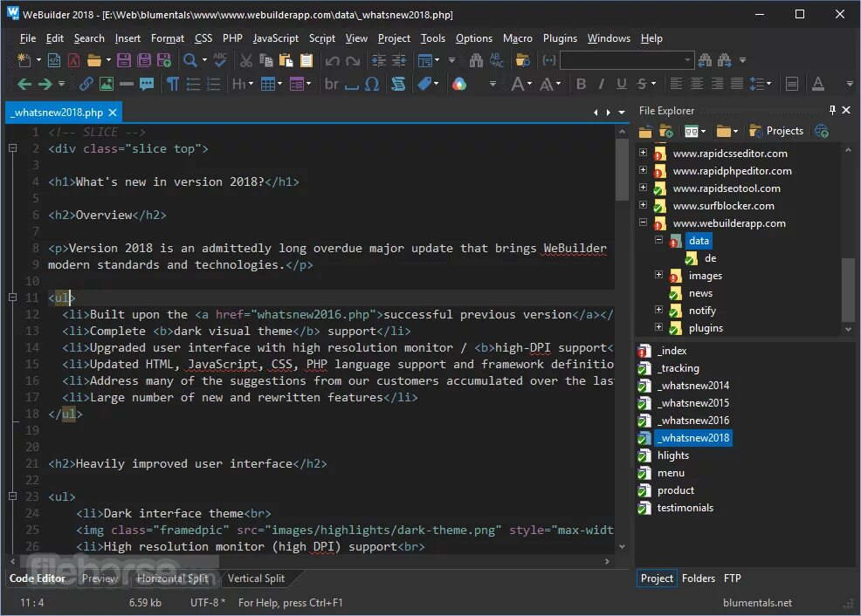Image resolution: width=861 pixels, height=616 pixels.
Task: Run the ABC spell check
Action: [220, 60]
